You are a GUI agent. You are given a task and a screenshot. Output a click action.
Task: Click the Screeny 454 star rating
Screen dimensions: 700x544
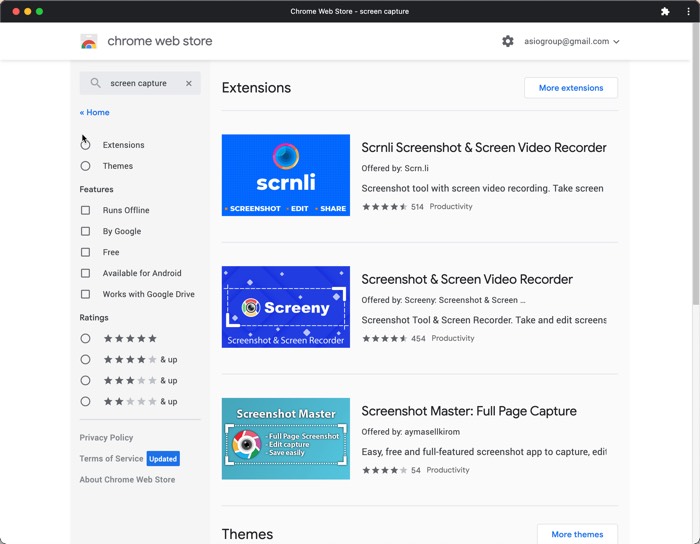click(x=384, y=338)
